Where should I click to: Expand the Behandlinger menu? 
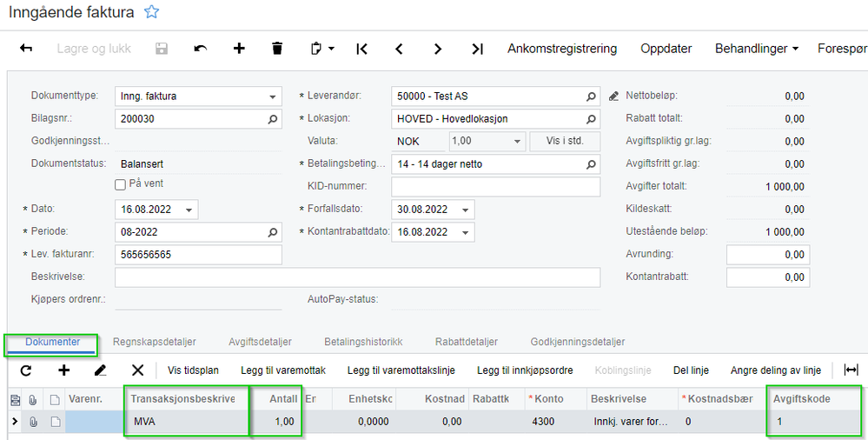click(x=757, y=49)
